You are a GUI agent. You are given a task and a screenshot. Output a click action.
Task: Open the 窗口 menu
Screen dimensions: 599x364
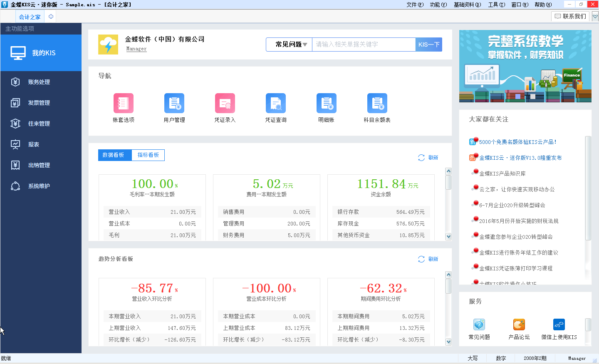click(x=520, y=5)
